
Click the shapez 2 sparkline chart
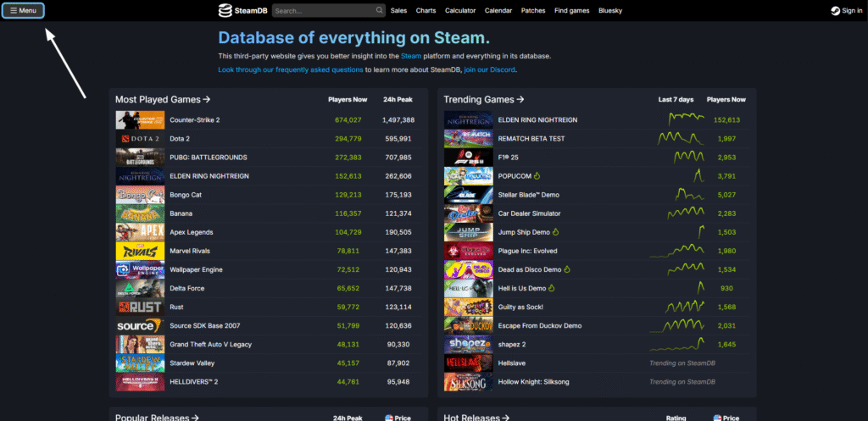[x=676, y=344]
